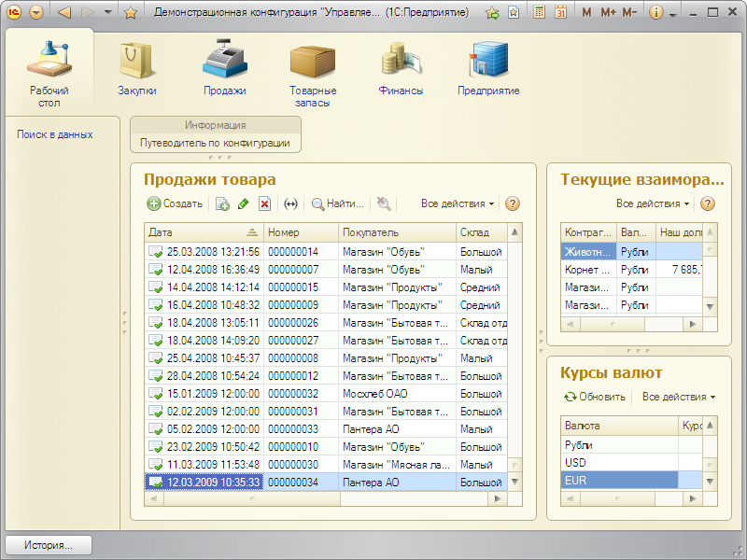Click the star Favorites icon
This screenshot has height=560, width=747.
click(x=130, y=12)
